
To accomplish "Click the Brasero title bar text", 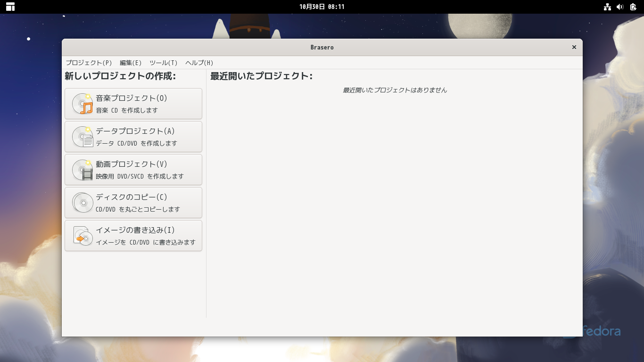I will [x=322, y=47].
